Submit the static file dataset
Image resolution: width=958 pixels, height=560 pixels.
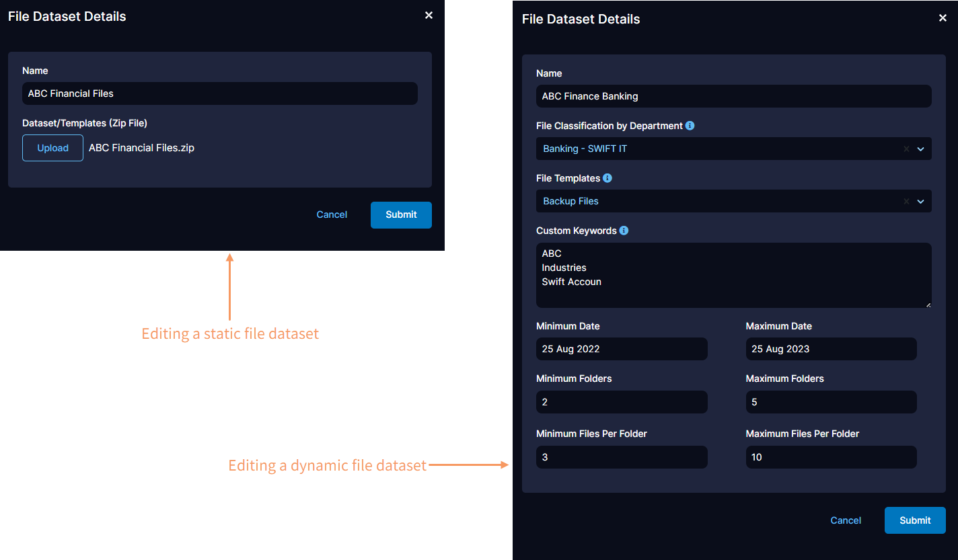[x=401, y=214]
